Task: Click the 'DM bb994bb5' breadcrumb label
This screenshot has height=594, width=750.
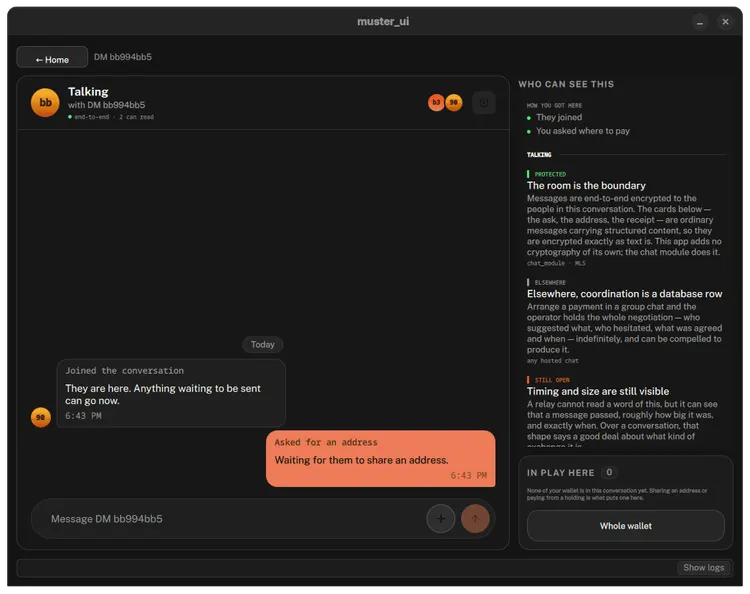Action: click(123, 57)
